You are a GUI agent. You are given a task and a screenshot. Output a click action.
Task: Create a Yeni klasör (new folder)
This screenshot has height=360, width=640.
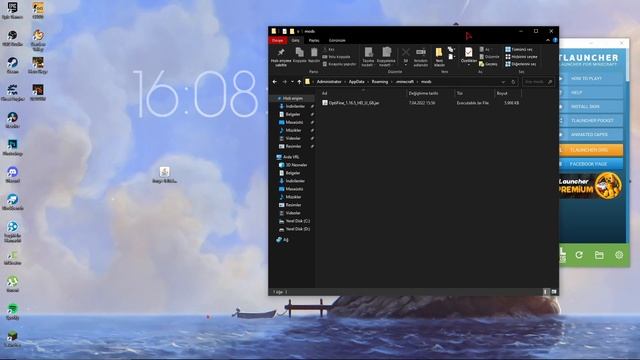click(x=439, y=57)
